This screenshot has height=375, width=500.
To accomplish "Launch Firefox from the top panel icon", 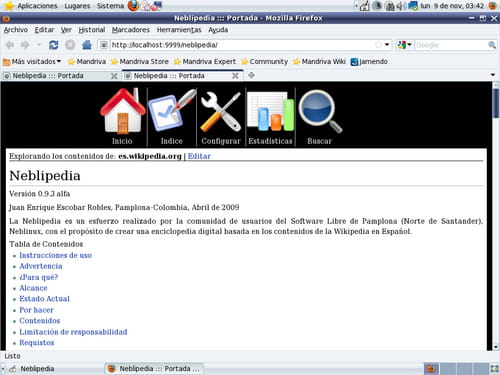I will tap(134, 6).
